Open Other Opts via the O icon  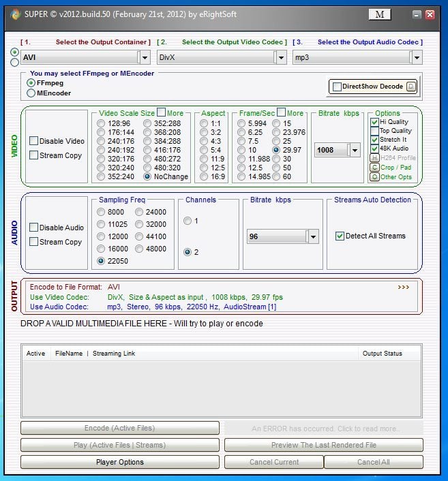click(374, 177)
